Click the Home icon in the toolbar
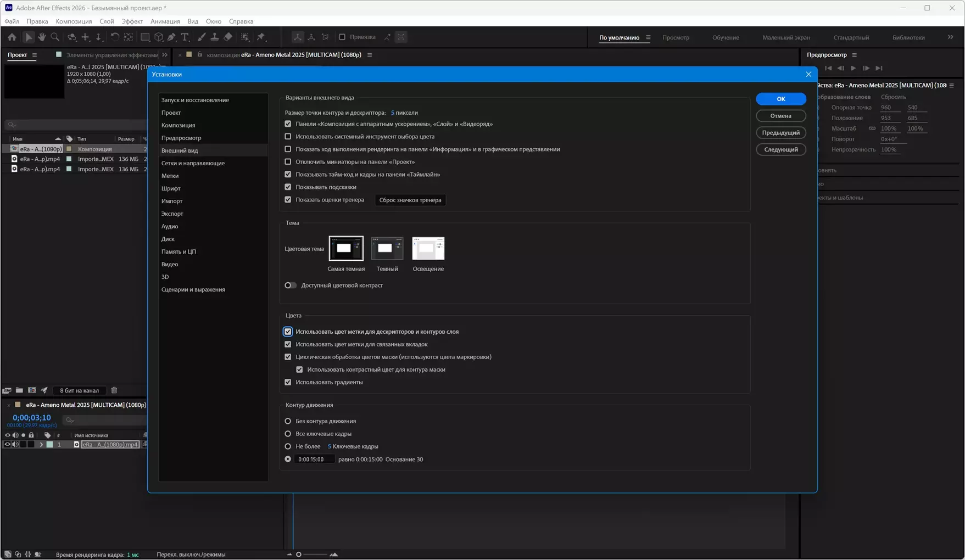 pyautogui.click(x=12, y=37)
